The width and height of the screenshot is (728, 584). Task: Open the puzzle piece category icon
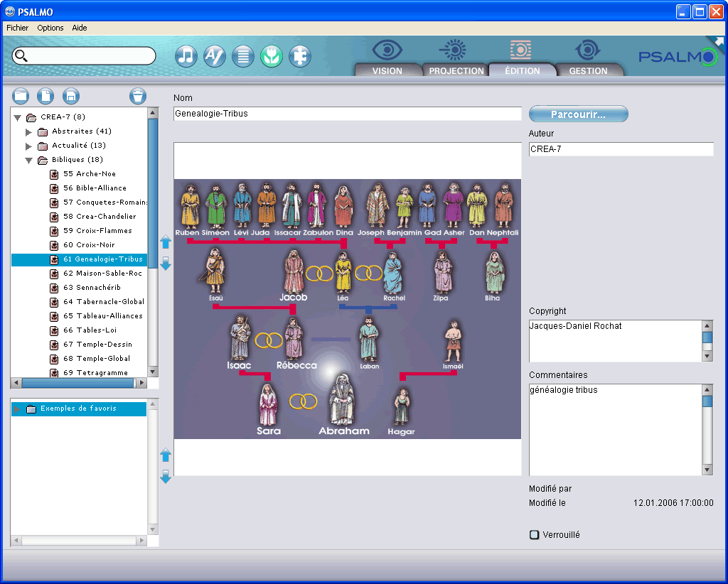click(x=300, y=57)
